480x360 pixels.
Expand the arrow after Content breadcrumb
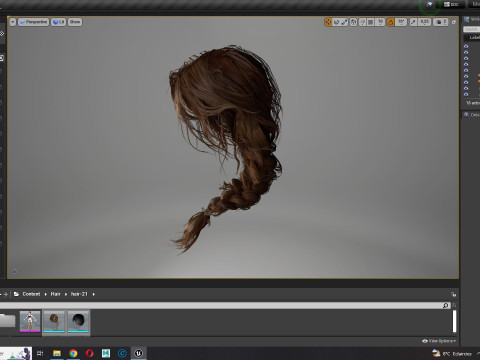click(46, 294)
